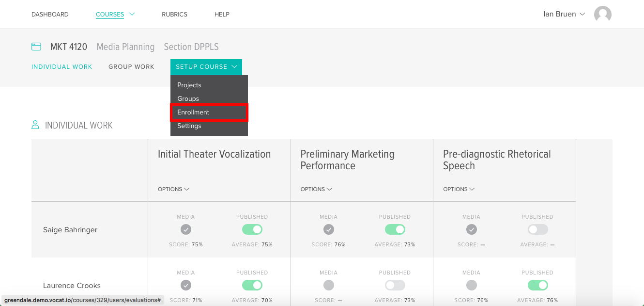Click Laurence Crooks' Initial Theater Vocalization media checkmark

186,285
